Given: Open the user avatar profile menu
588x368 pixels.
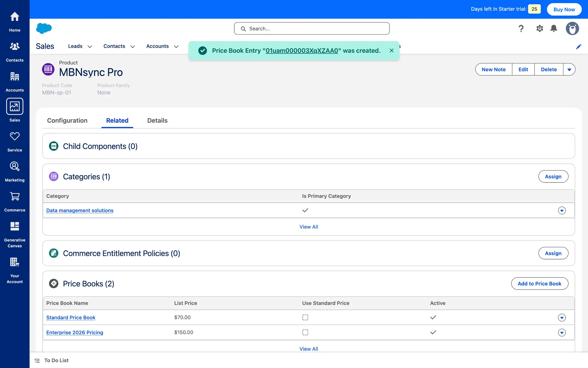Looking at the screenshot, I should [572, 29].
